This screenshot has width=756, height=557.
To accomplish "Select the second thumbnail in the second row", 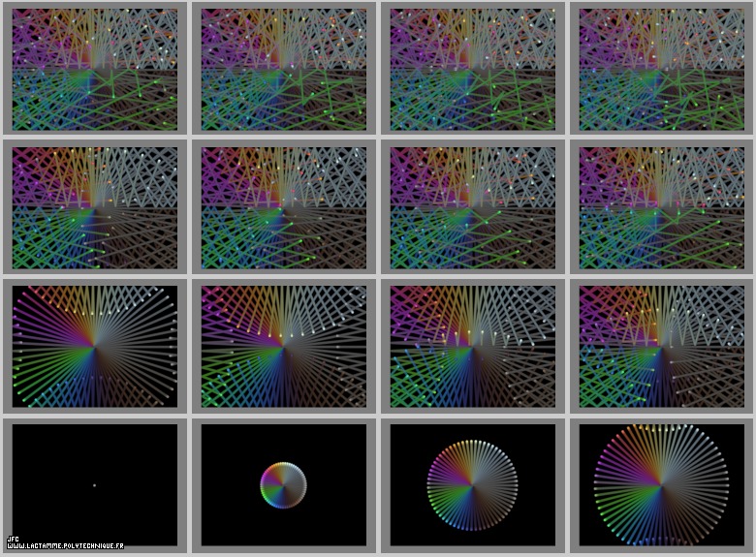I will [x=284, y=207].
